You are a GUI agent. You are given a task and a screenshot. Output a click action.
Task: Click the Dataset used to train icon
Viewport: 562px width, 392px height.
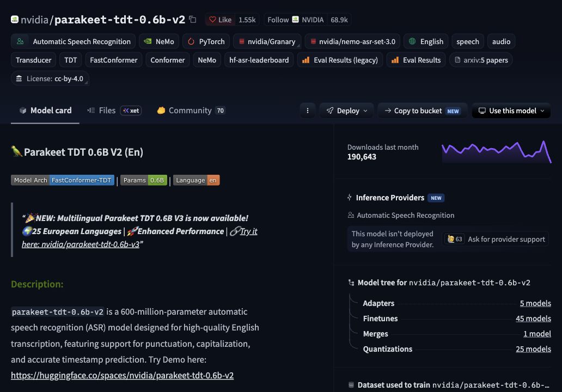click(x=351, y=385)
